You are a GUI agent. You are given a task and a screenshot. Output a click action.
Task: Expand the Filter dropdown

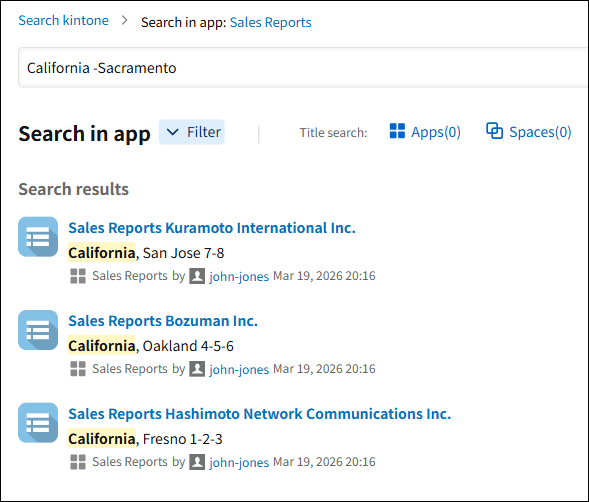(192, 132)
